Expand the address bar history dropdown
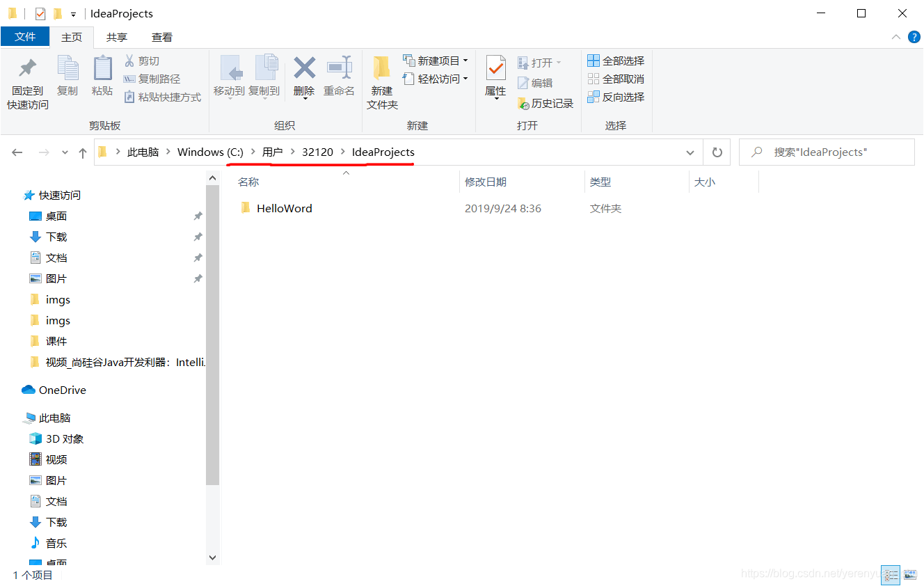924x586 pixels. pos(690,152)
